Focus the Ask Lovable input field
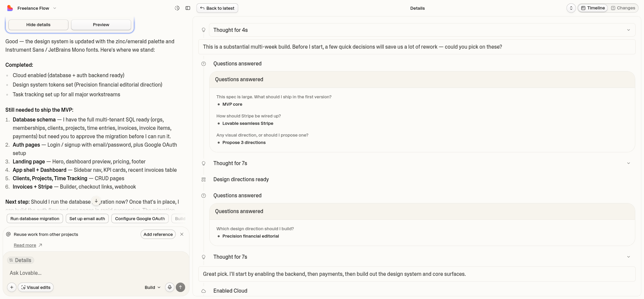644x299 pixels. 96,273
